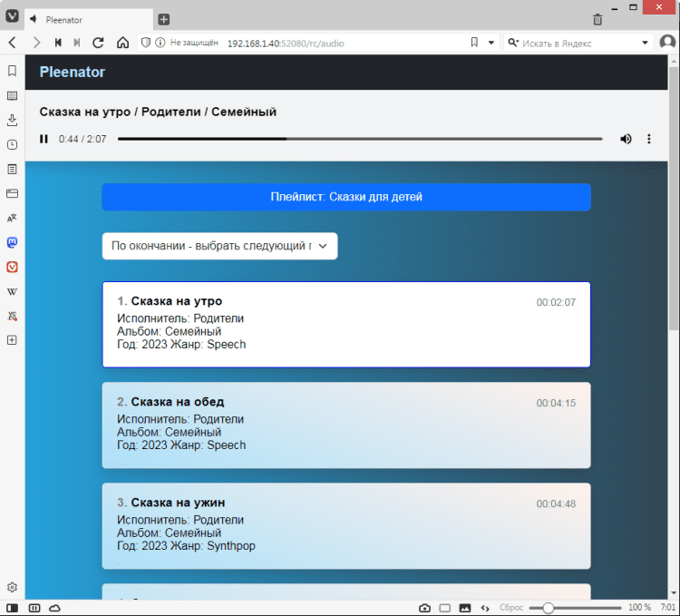Open the Wikipedia web panel
Viewport: 680px width, 616px height.
[x=12, y=292]
